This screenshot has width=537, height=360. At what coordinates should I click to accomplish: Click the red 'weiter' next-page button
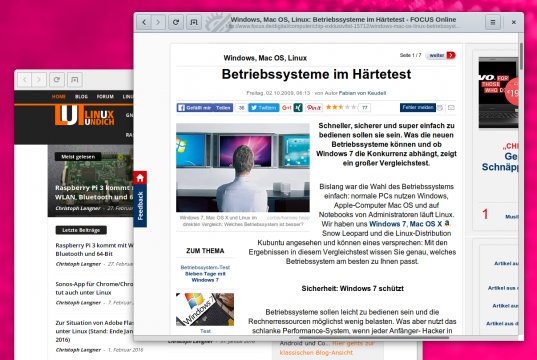pos(440,55)
